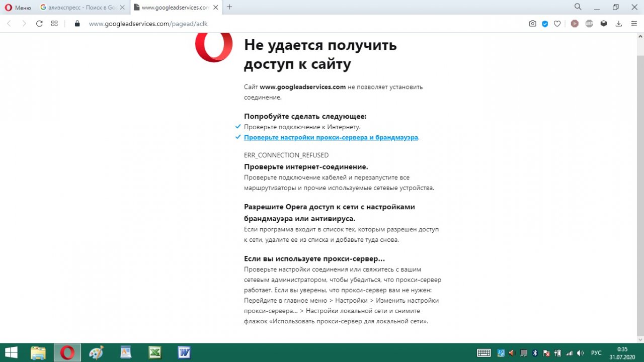Open a new tab with plus button

229,7
